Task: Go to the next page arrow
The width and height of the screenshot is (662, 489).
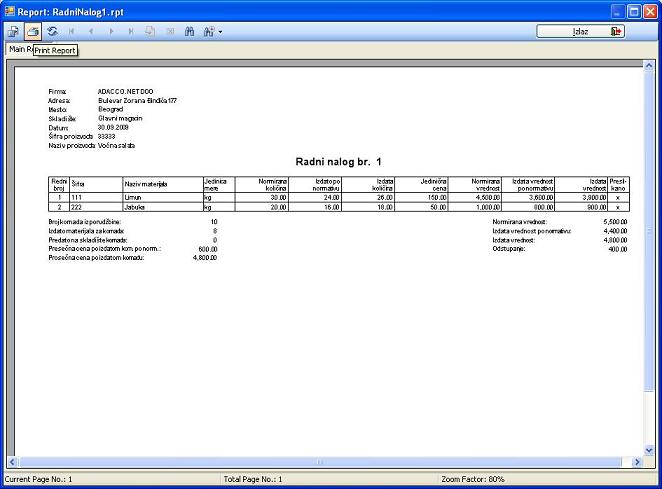Action: pos(111,32)
